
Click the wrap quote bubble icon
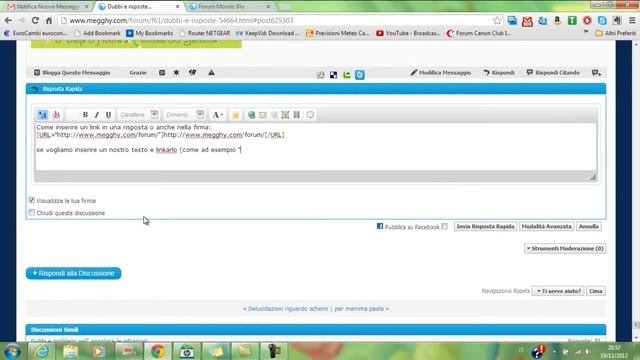tap(310, 115)
